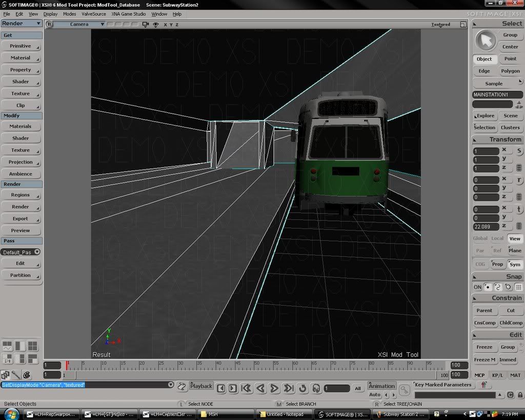Click the overlapping boxes icon bottom left
The height and width of the screenshot is (420, 525).
click(x=5, y=375)
